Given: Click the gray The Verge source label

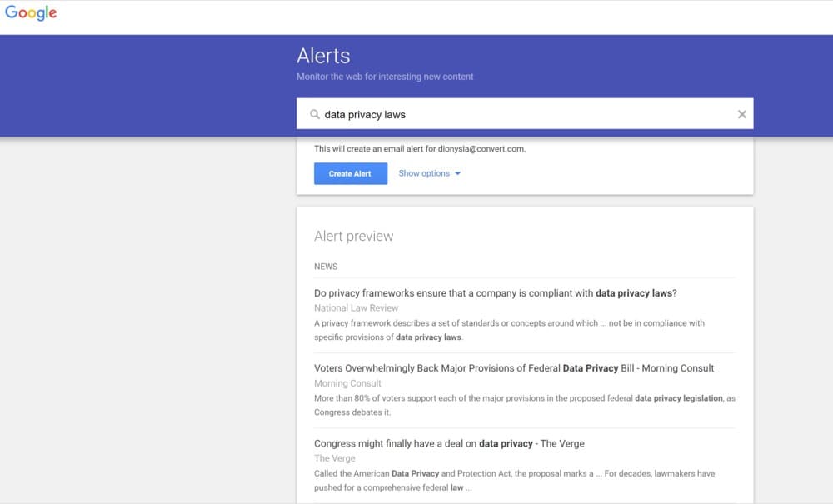Looking at the screenshot, I should coord(334,458).
